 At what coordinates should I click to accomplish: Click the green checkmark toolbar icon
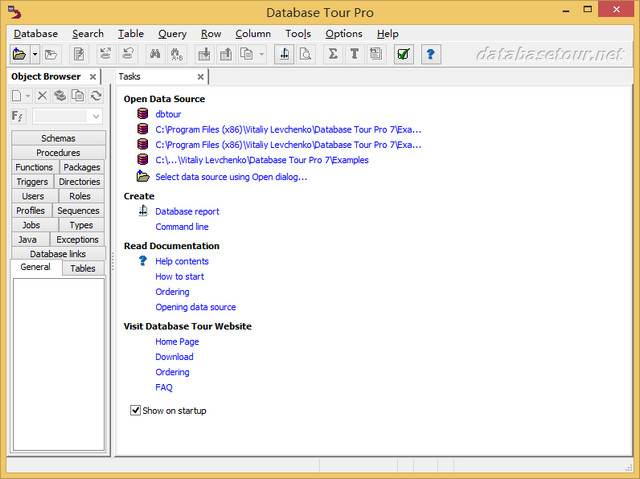point(403,54)
